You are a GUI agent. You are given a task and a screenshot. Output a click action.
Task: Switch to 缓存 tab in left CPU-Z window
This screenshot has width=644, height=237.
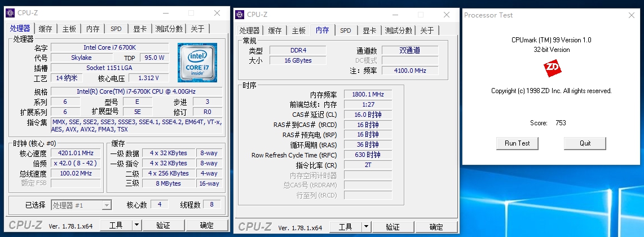click(45, 29)
